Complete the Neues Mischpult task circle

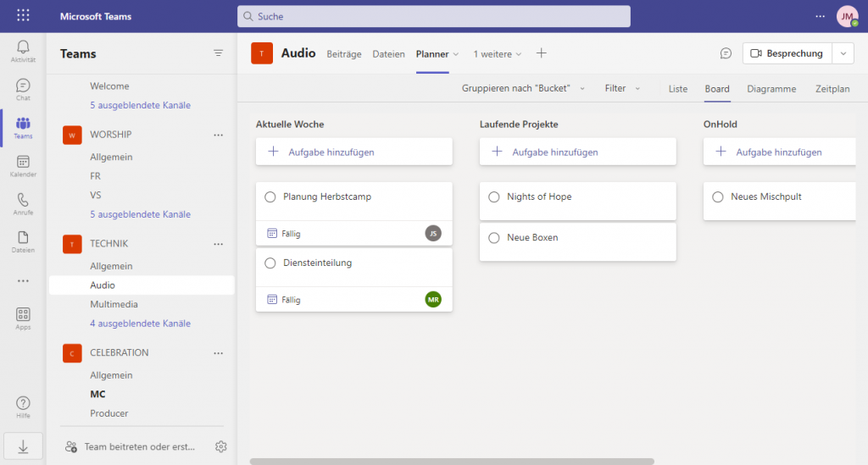718,197
